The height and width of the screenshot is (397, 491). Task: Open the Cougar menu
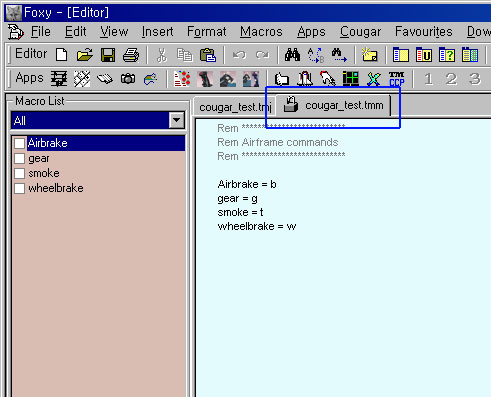360,32
